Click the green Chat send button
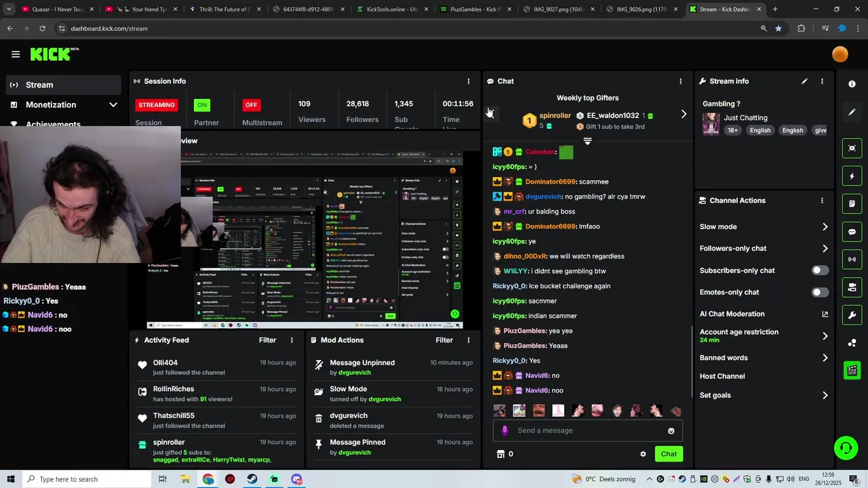Viewport: 868px width, 488px height. tap(669, 454)
